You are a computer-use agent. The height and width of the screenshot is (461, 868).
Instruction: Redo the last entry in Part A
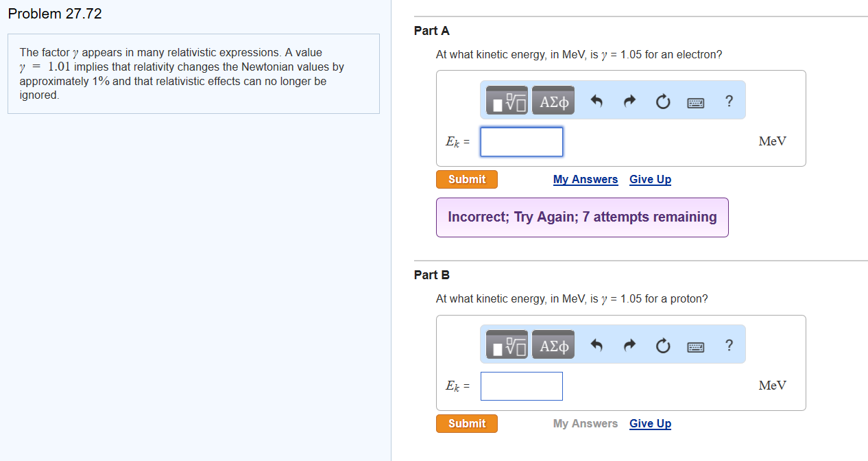629,100
